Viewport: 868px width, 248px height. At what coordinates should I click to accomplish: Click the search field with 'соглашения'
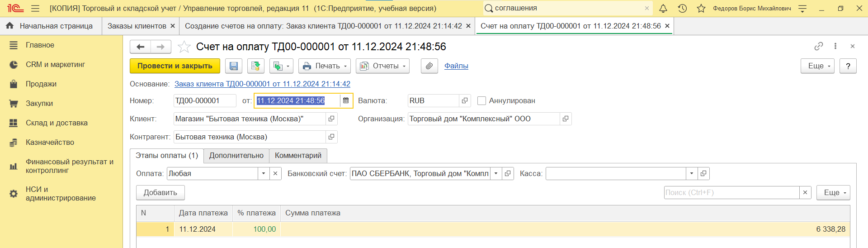pos(567,8)
